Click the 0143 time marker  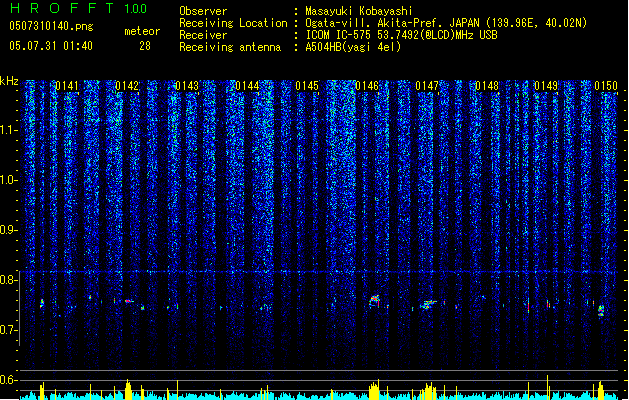(187, 86)
